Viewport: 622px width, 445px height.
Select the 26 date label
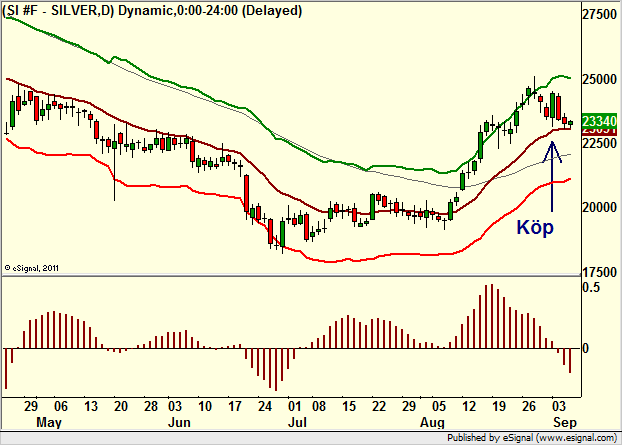click(x=529, y=406)
